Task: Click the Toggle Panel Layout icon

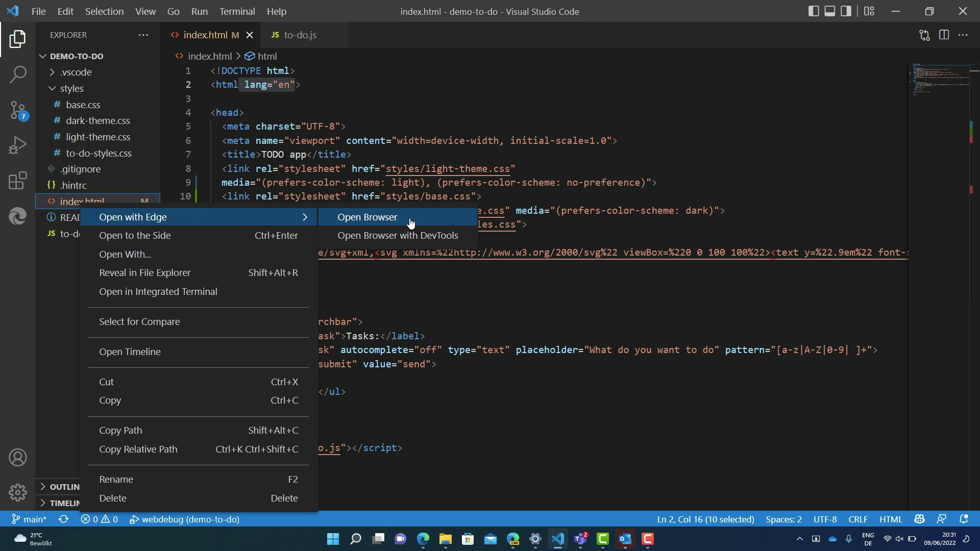Action: (829, 11)
